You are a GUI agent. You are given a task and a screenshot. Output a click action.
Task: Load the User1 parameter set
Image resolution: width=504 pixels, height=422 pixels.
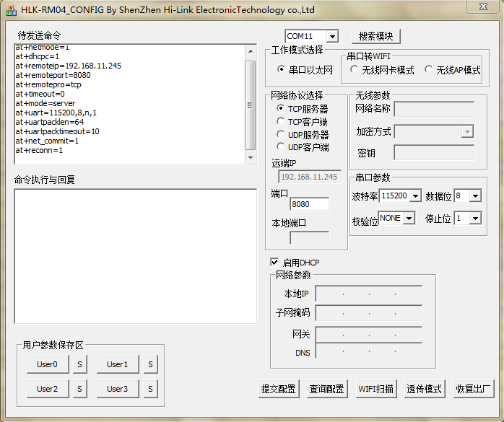118,364
